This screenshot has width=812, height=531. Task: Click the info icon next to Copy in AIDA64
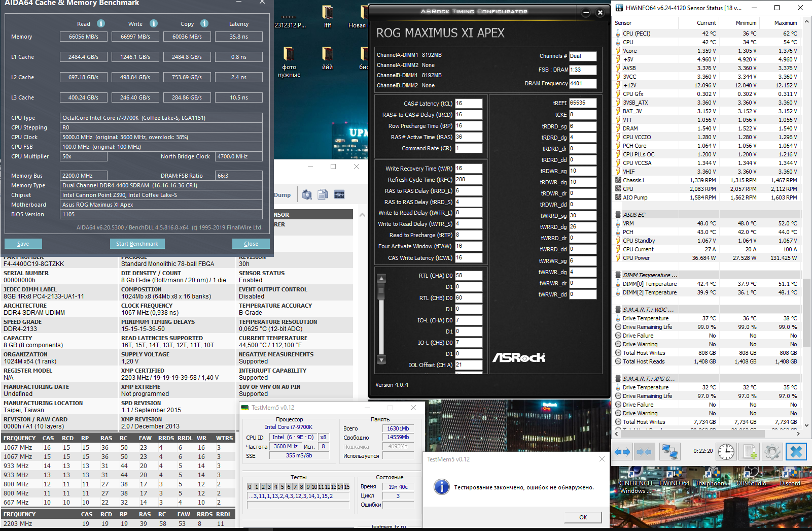click(204, 23)
